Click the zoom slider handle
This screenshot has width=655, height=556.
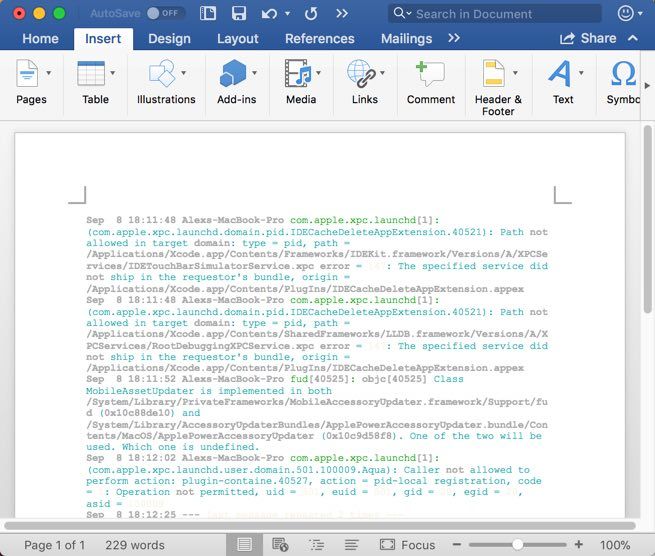[x=518, y=544]
